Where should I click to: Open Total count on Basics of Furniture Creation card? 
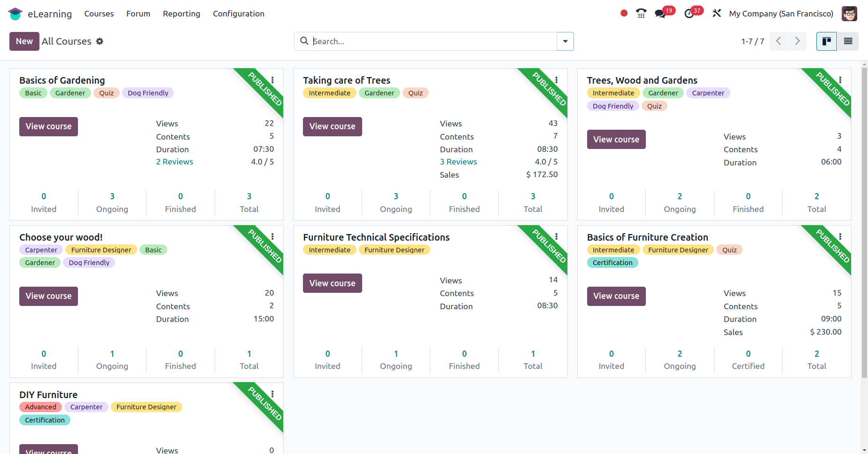click(817, 360)
